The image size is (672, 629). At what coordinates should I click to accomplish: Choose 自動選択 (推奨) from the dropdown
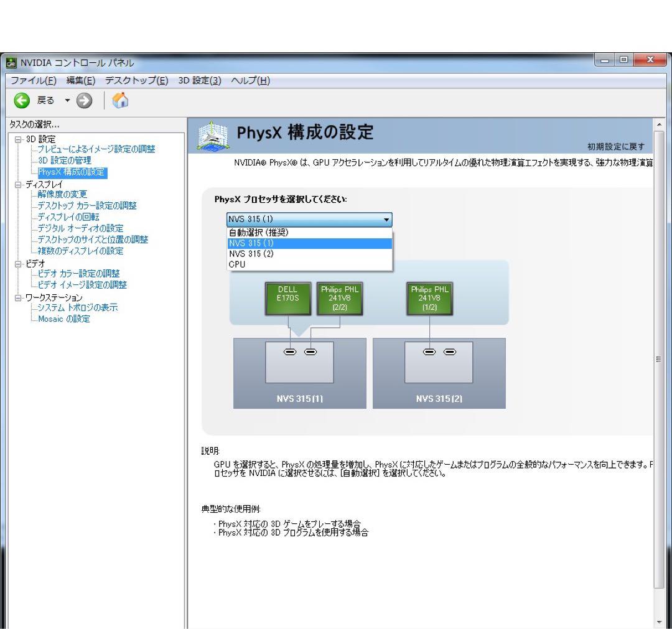tap(309, 233)
